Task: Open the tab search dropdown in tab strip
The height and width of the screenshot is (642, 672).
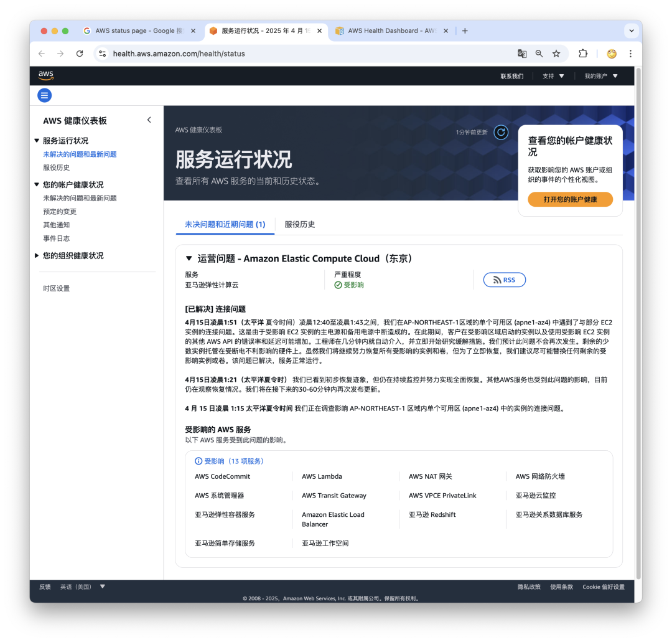Action: coord(632,31)
